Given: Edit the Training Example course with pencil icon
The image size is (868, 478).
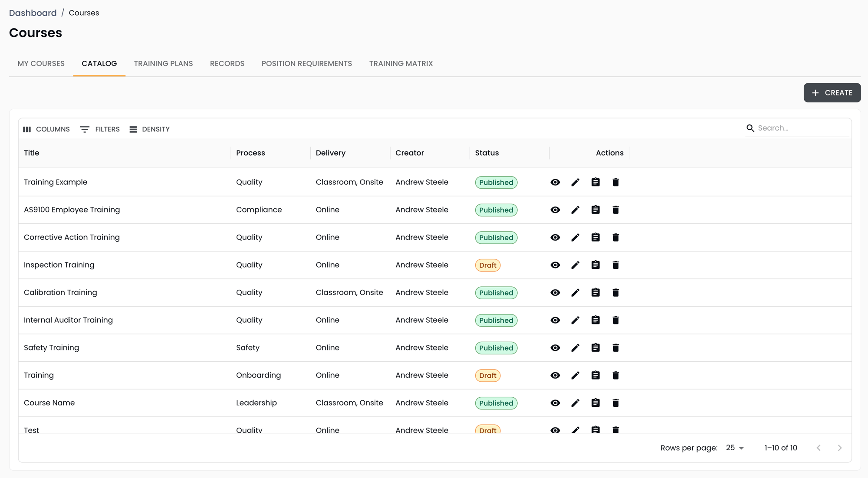Looking at the screenshot, I should coord(575,182).
